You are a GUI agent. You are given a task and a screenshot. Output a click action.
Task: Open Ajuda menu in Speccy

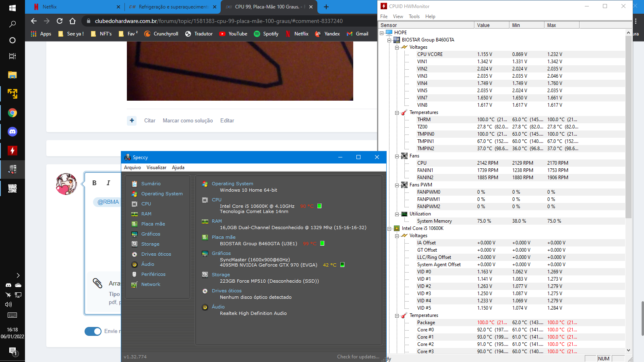[178, 168]
